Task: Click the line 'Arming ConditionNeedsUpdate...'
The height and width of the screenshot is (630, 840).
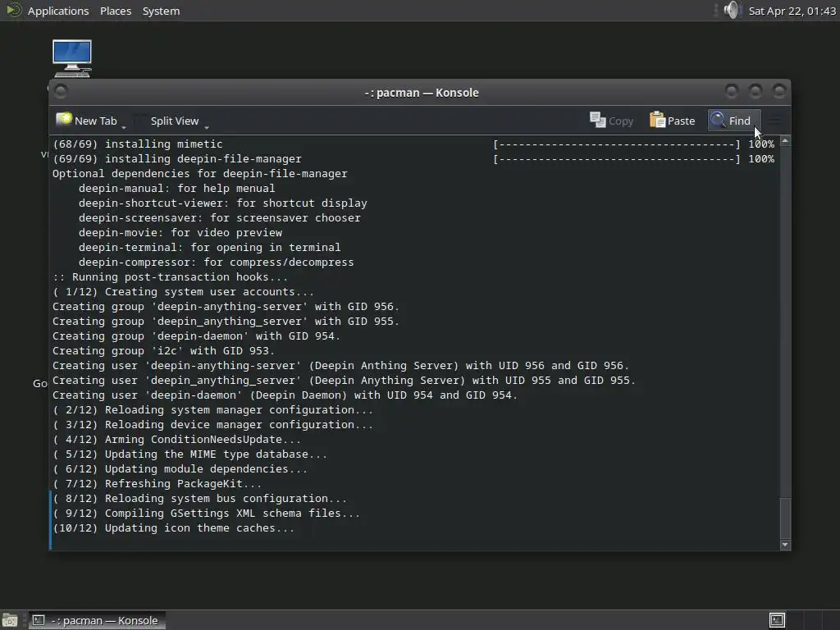Action: [177, 440]
